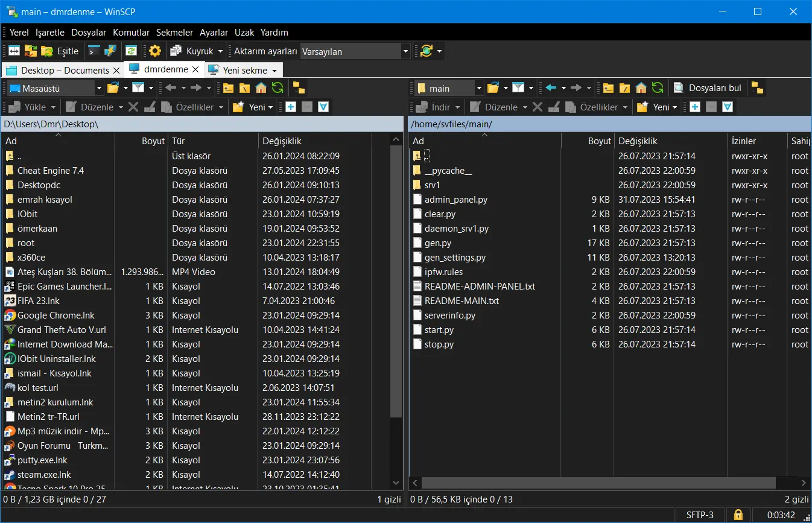Click the keep remote directory updated icon
Viewport: 812px width, 523px height.
(131, 51)
